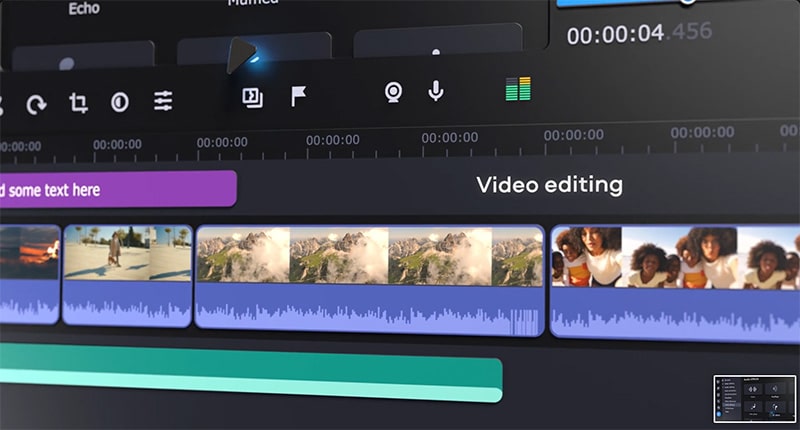Viewport: 800px width, 430px height.
Task: Start webcam recording from the toolbar
Action: click(x=394, y=92)
